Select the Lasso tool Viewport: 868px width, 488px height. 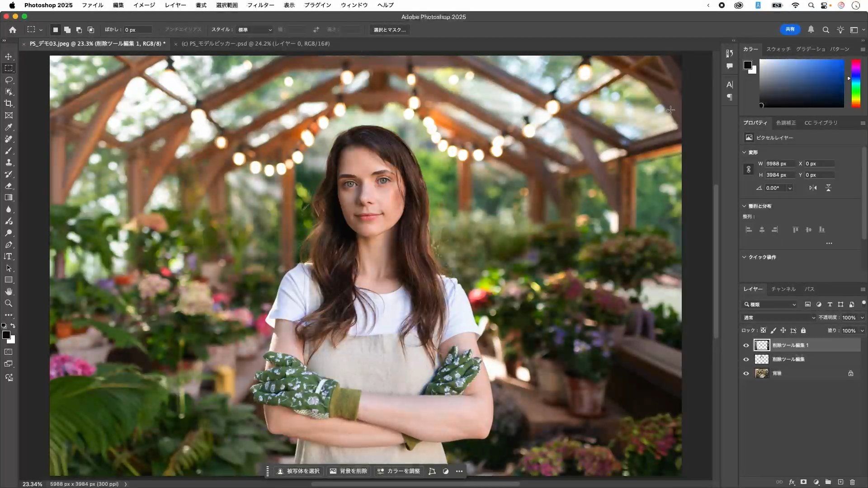coord(9,80)
